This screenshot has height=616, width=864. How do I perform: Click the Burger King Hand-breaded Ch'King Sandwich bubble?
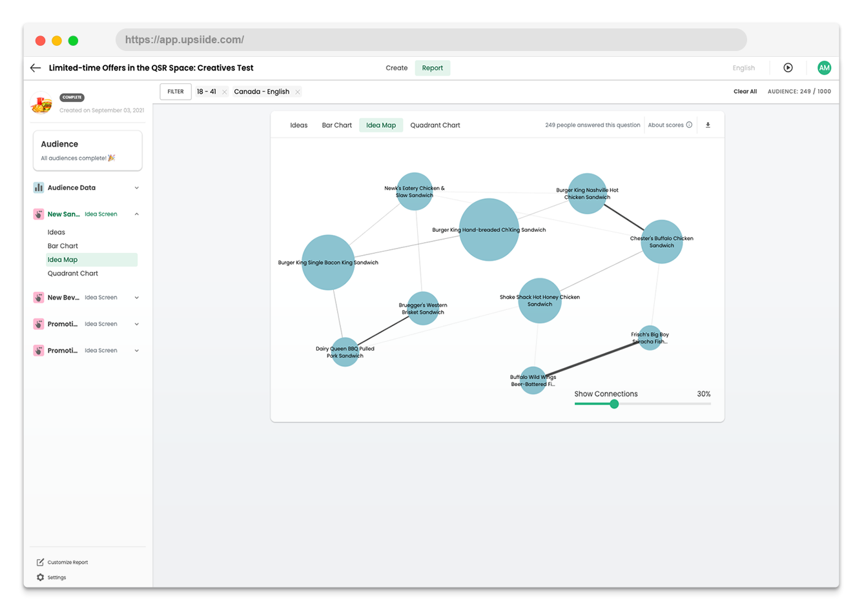(x=489, y=230)
